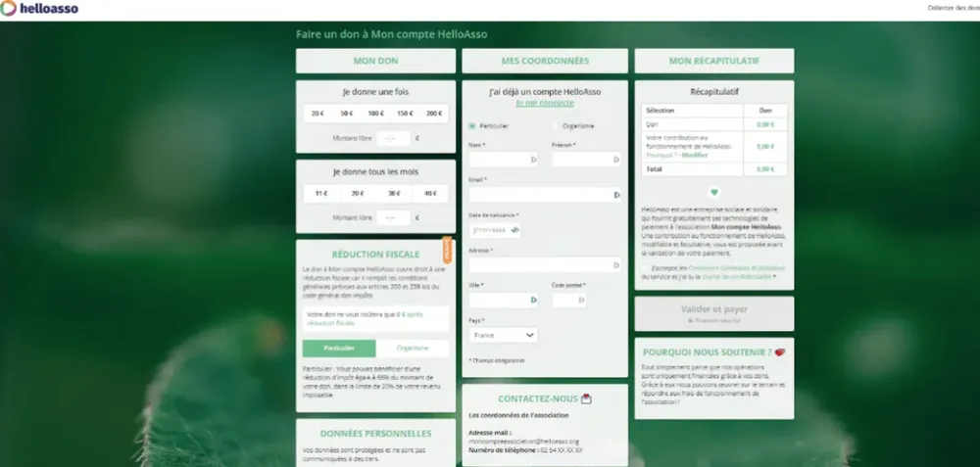
Task: Focus the Code postal field
Action: pos(569,301)
